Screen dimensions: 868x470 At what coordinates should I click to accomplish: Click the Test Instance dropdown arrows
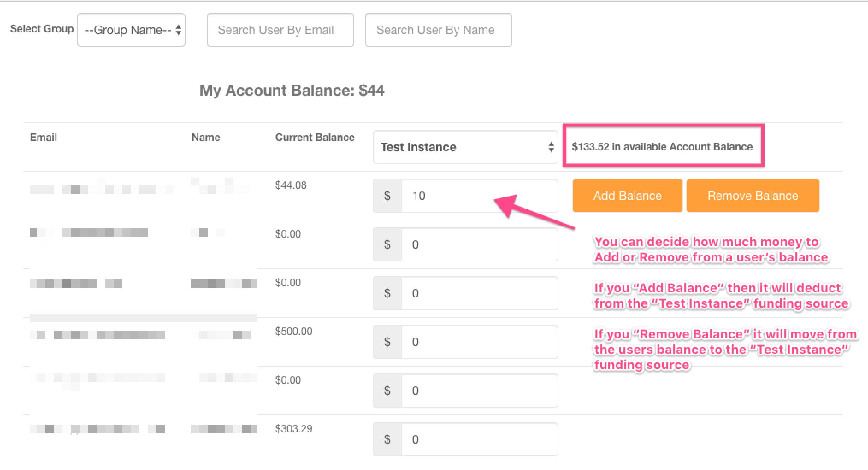pyautogui.click(x=551, y=147)
